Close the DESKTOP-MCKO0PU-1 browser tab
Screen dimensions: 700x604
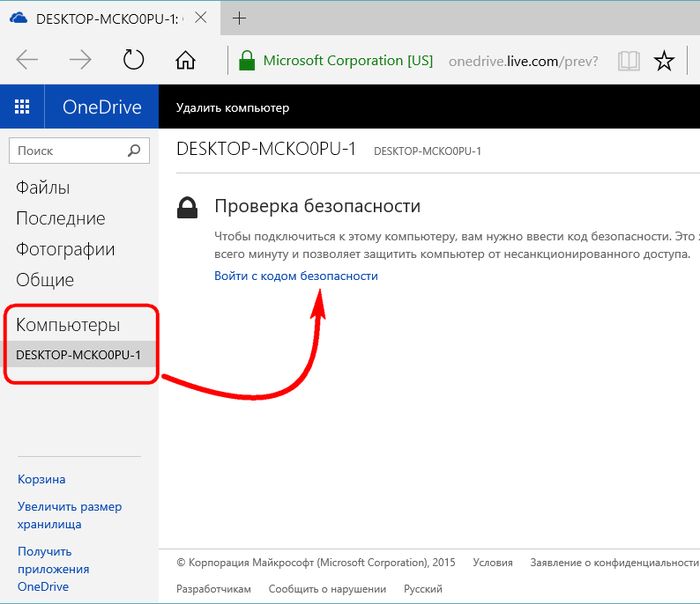click(x=201, y=18)
